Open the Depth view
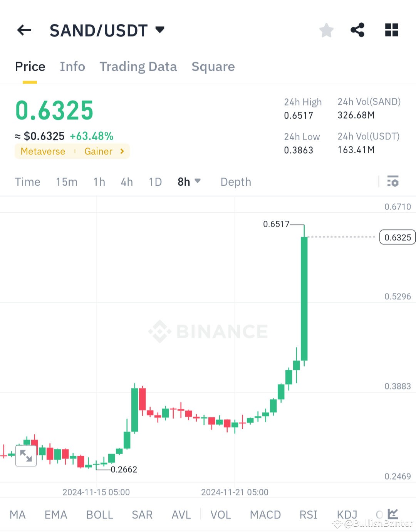This screenshot has height=532, width=416. point(235,181)
